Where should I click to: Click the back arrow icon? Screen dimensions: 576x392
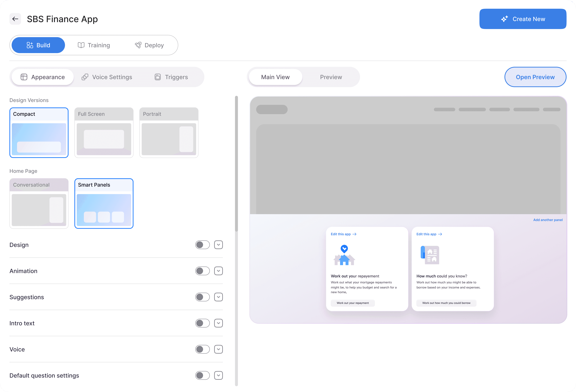pyautogui.click(x=15, y=19)
